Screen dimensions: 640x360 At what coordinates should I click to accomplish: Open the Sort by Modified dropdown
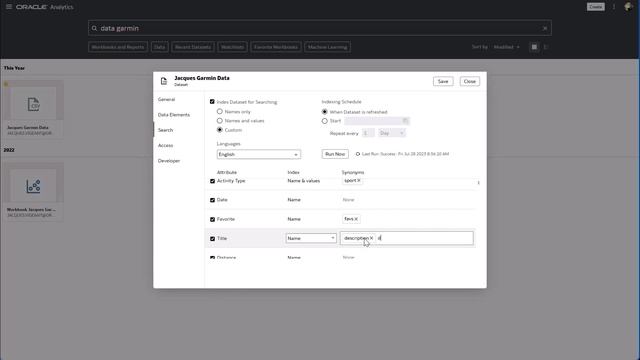pyautogui.click(x=507, y=47)
